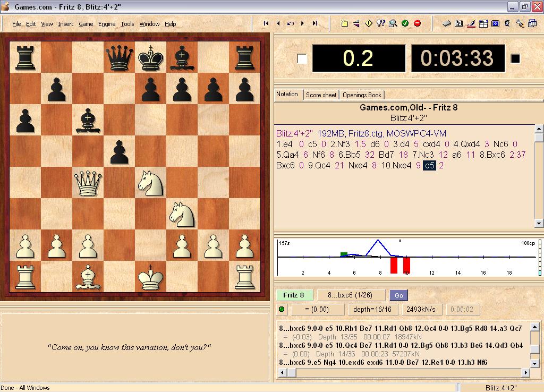Screen dimensions: 544x392
Task: Click the engine pane scroll-down arrow
Action: click(x=534, y=363)
